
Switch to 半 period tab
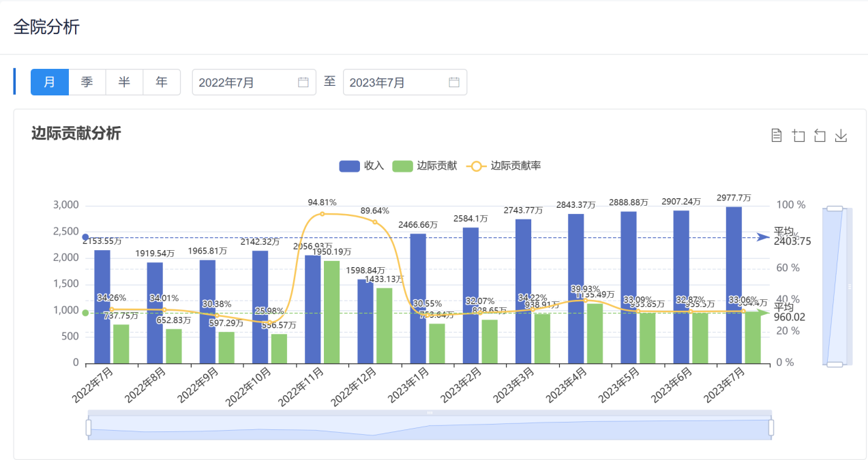(124, 82)
